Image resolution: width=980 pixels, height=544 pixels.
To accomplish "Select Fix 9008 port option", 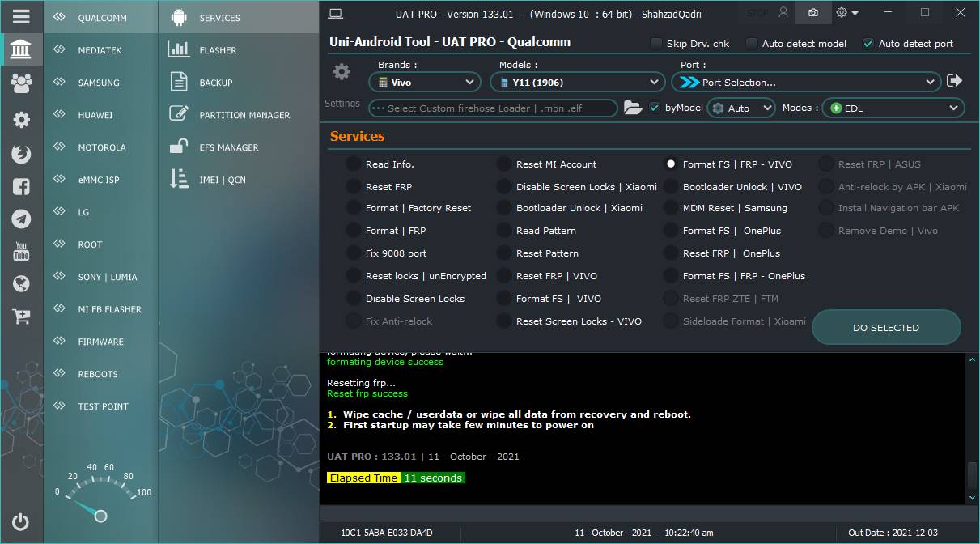I will 354,253.
